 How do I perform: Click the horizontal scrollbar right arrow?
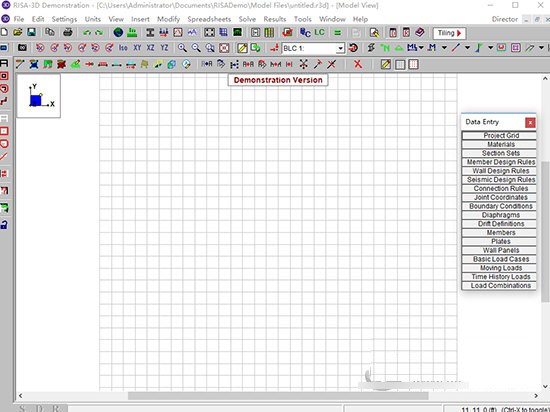tap(536, 396)
